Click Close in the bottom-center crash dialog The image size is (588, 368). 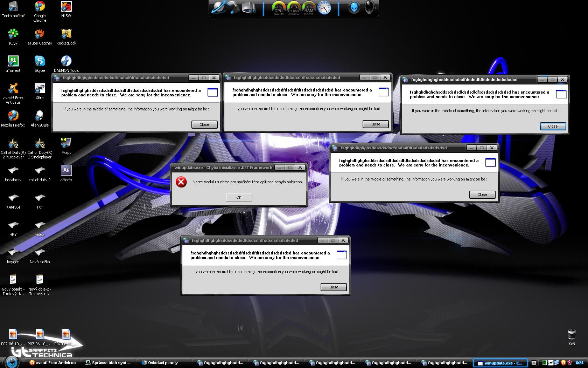[x=333, y=287]
